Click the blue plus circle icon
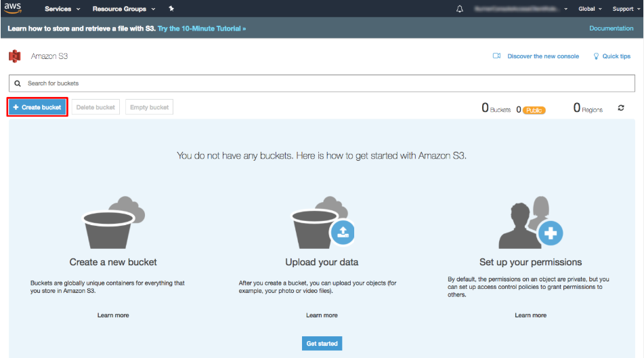Image resolution: width=644 pixels, height=358 pixels. click(x=551, y=233)
